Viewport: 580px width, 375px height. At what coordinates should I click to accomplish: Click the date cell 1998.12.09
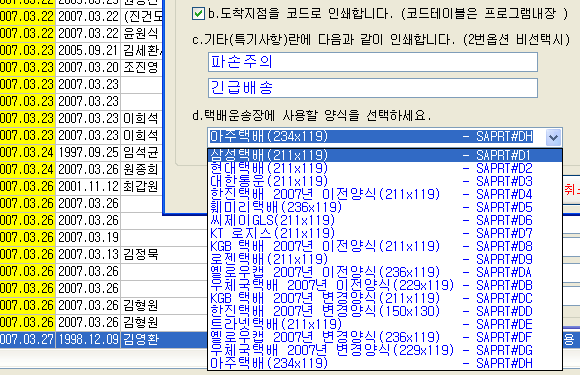(88, 339)
